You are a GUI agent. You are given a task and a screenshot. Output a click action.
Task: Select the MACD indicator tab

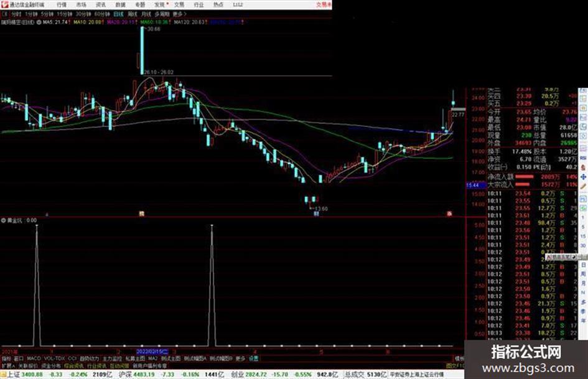[34, 358]
